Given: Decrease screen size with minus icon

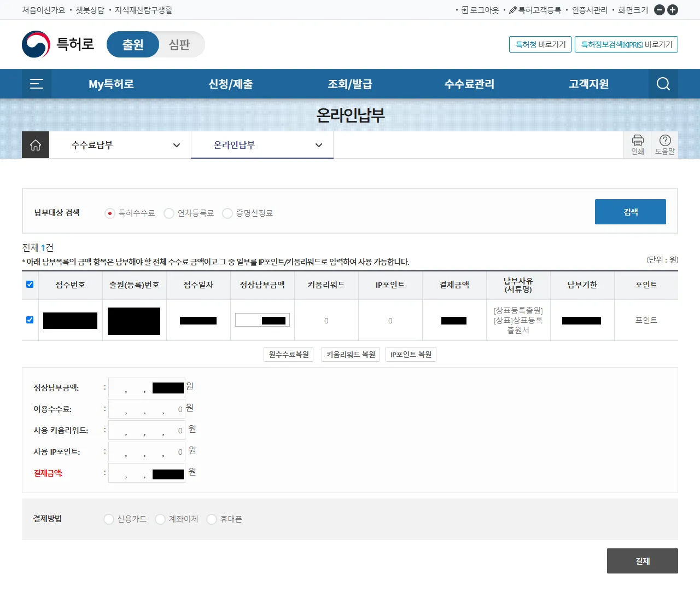Looking at the screenshot, I should tap(660, 10).
